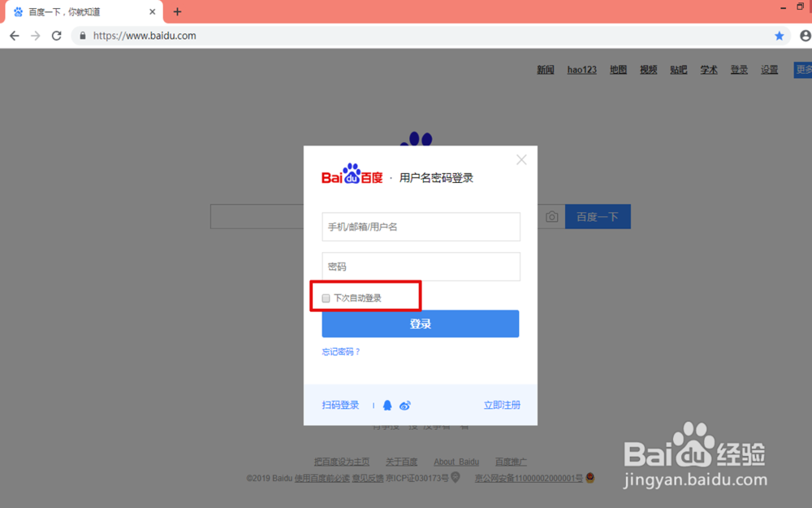The height and width of the screenshot is (508, 812).
Task: Close the login dialog with the X
Action: tap(521, 159)
